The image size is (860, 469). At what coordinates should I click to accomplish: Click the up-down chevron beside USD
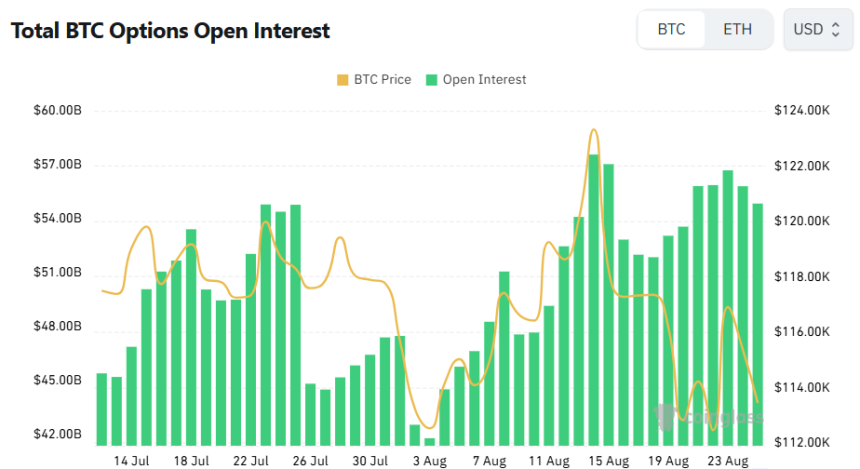(836, 29)
